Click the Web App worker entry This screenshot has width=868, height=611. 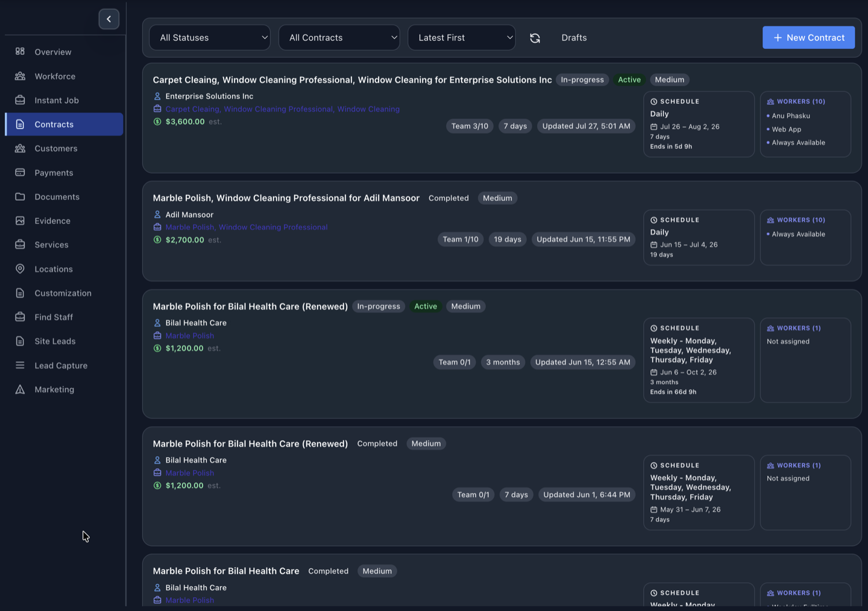[x=787, y=129]
